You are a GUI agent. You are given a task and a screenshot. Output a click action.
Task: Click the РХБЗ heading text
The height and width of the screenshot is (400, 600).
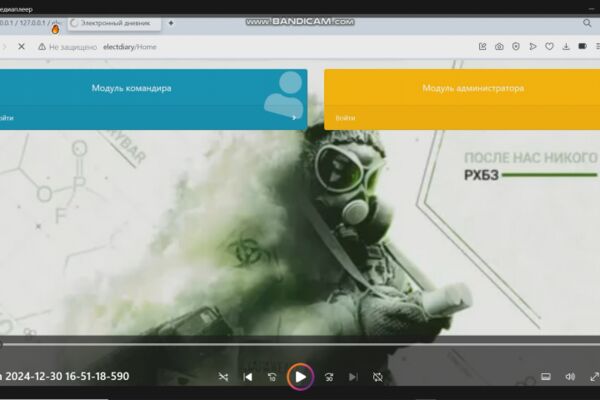click(481, 175)
